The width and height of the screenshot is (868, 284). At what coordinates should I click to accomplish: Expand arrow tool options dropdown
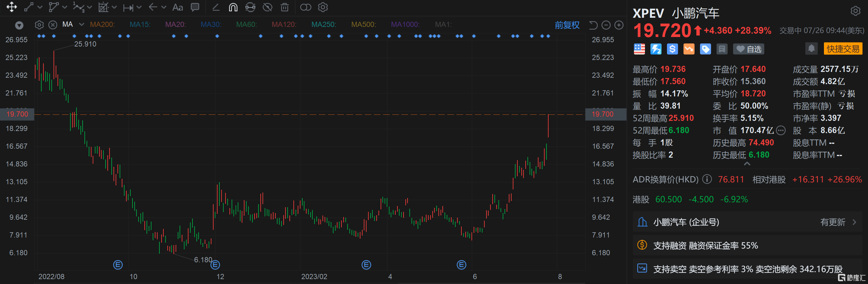coord(164,7)
